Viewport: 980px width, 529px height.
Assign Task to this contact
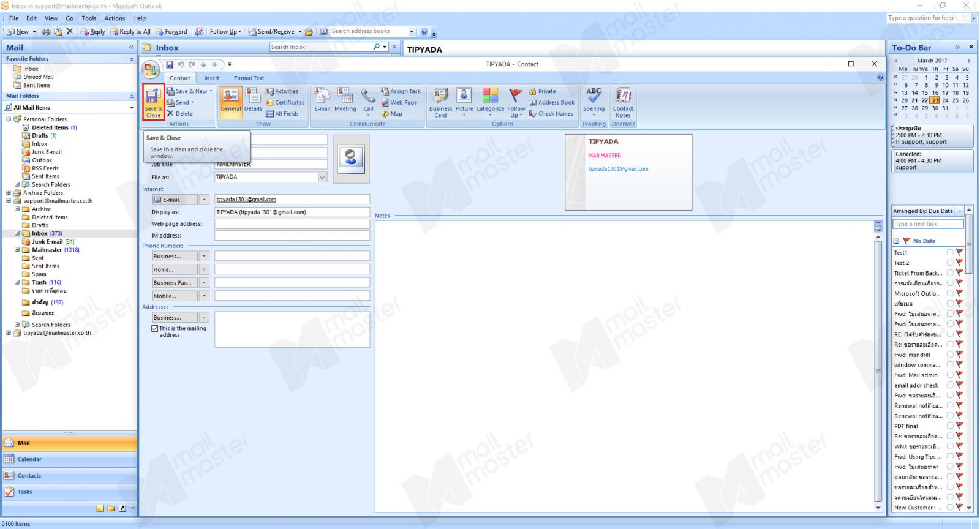[401, 91]
